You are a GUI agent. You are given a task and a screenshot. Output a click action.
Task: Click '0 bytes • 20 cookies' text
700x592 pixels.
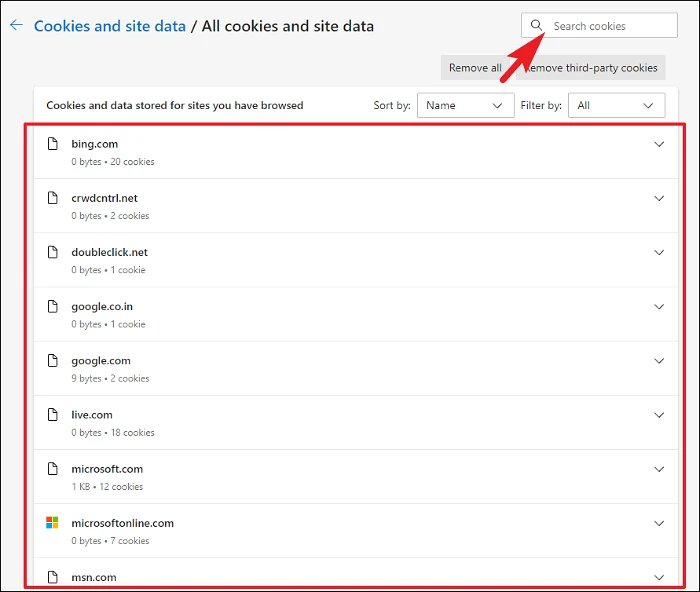pyautogui.click(x=112, y=162)
